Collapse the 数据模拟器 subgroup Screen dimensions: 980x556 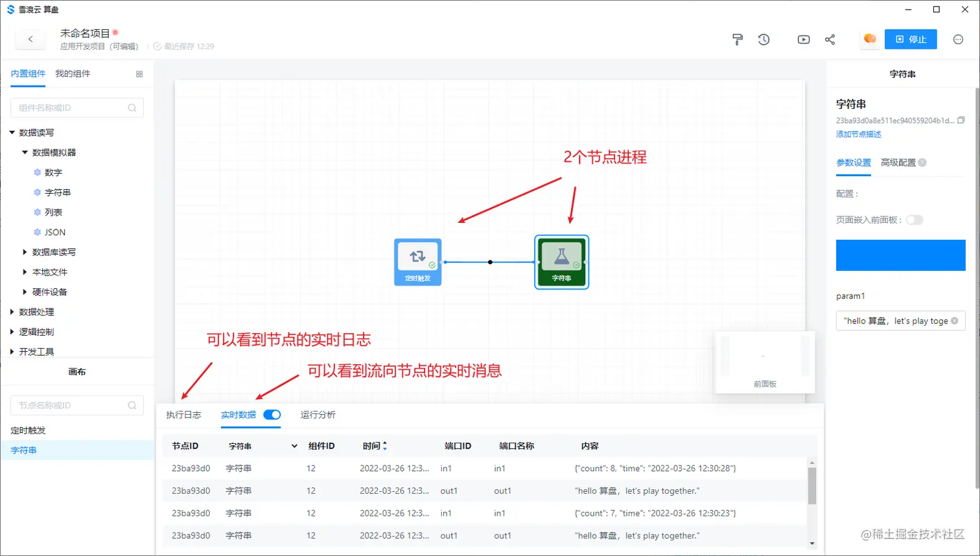25,152
